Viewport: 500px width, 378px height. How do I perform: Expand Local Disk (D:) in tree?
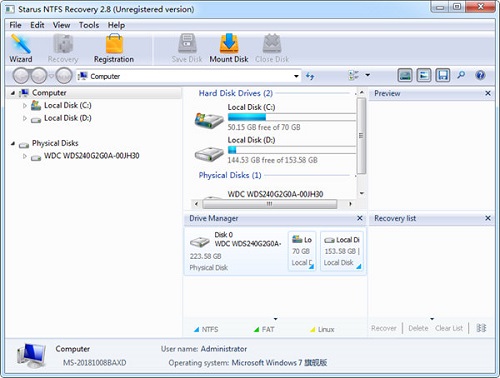pyautogui.click(x=25, y=118)
